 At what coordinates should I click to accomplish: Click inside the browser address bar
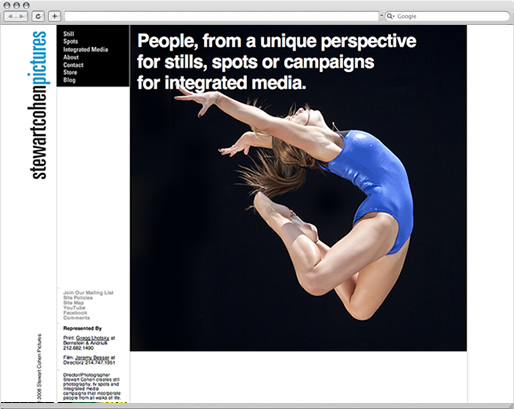click(222, 16)
